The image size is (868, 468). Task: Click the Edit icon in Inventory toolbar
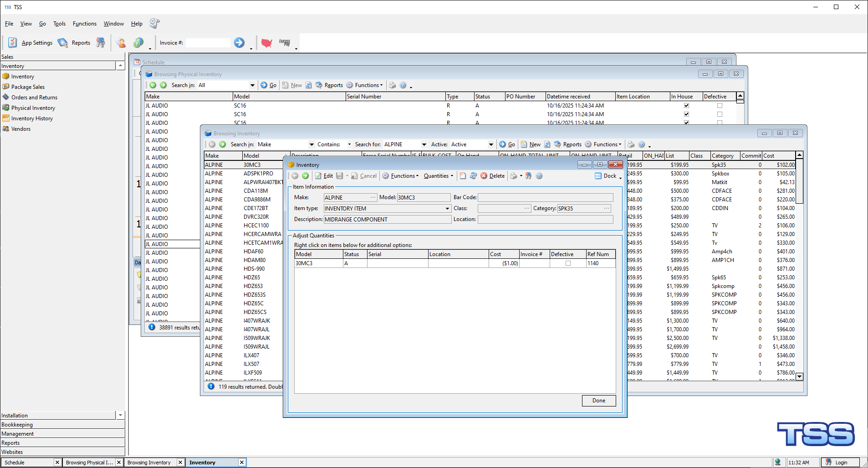(319, 176)
